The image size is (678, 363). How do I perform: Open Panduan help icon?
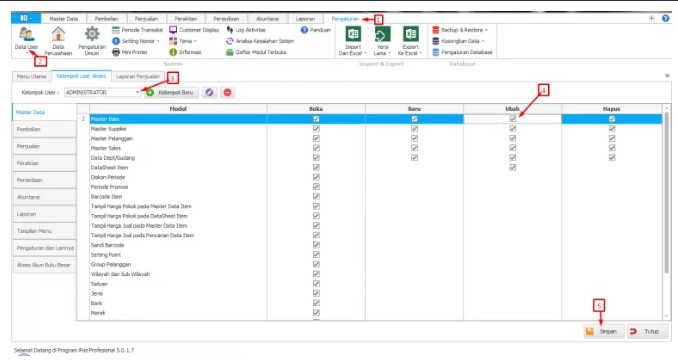coord(316,30)
